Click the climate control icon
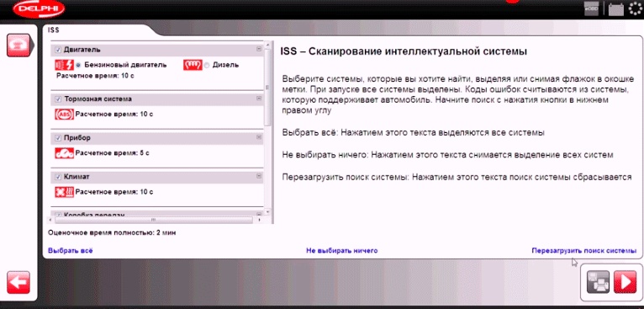Image resolution: width=644 pixels, height=309 pixels. pyautogui.click(x=64, y=192)
